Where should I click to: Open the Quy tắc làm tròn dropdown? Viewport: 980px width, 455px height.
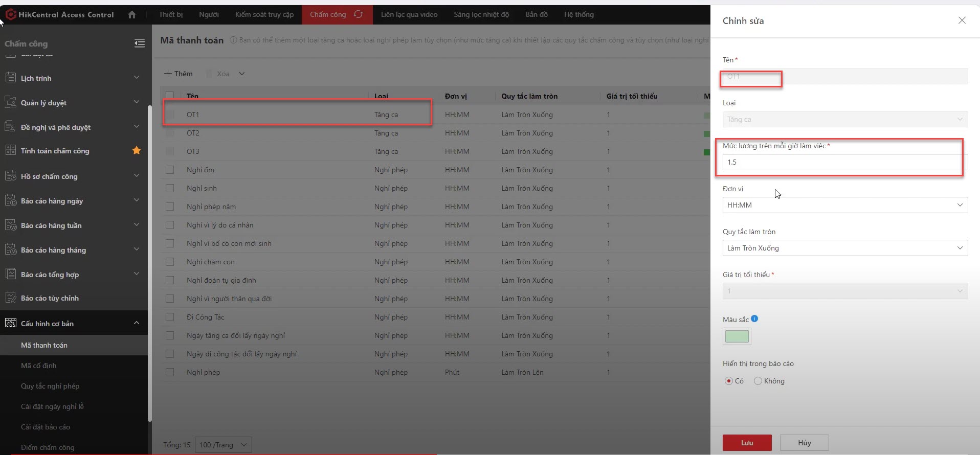(844, 248)
